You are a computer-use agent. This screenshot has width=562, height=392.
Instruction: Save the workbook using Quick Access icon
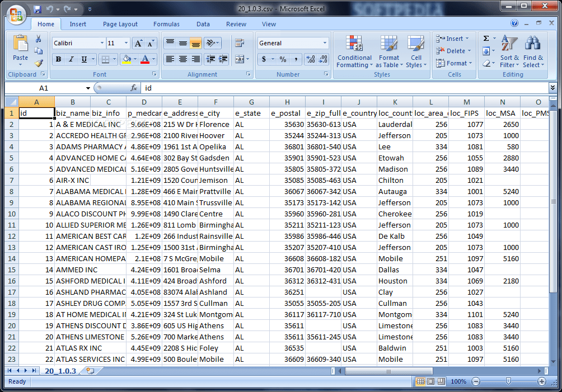[x=38, y=10]
